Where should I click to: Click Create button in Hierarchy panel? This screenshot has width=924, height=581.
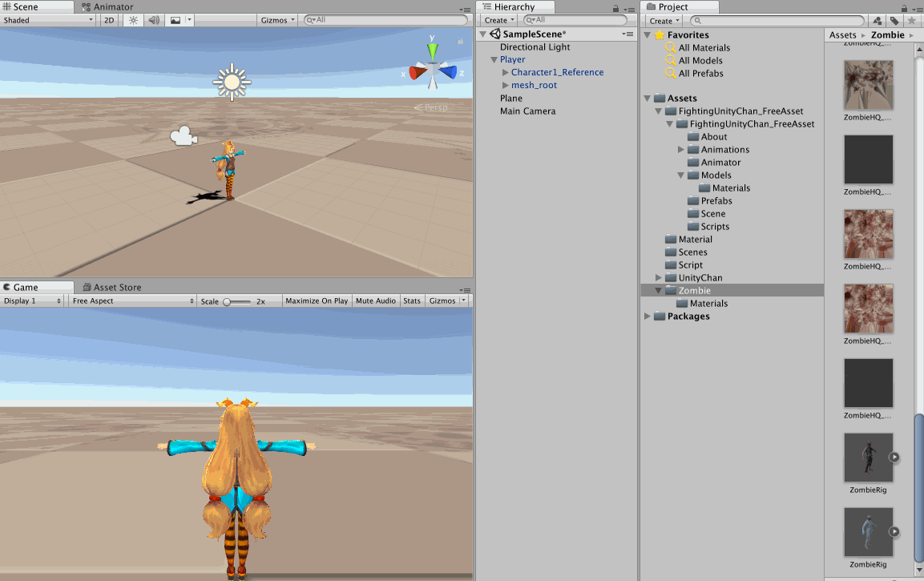pyautogui.click(x=498, y=20)
